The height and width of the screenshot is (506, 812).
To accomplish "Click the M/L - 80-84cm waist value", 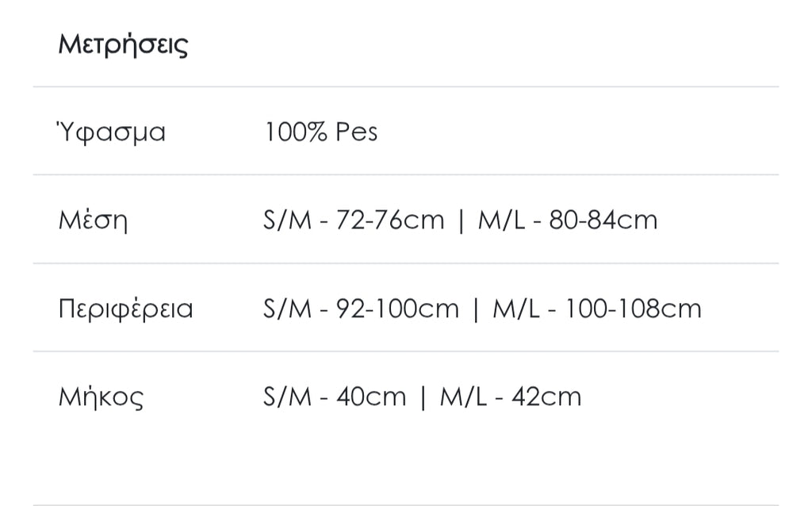I will [x=568, y=220].
